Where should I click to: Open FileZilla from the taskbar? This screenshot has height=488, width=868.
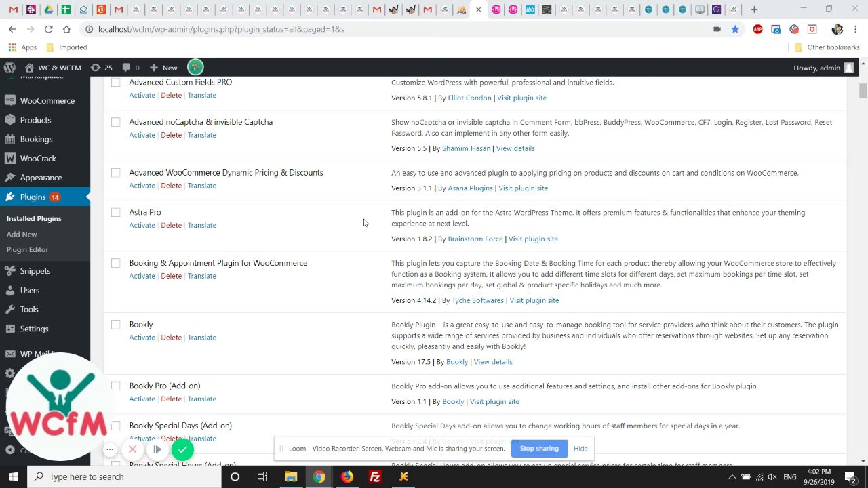tap(375, 476)
